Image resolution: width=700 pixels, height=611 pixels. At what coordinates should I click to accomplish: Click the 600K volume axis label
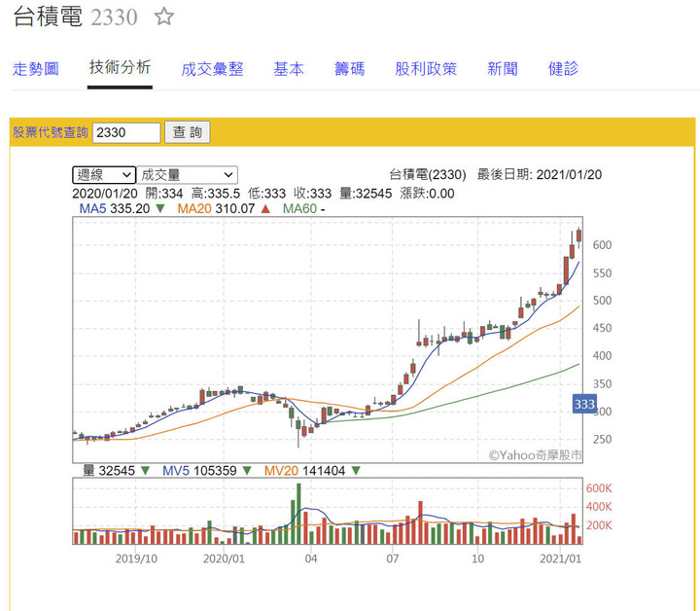[599, 488]
